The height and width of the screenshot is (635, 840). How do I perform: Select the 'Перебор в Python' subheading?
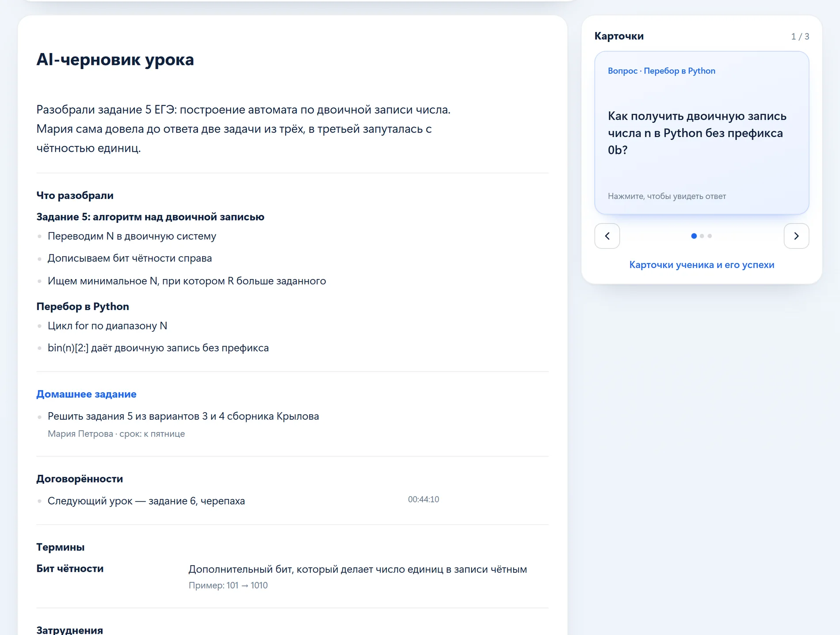(x=83, y=306)
